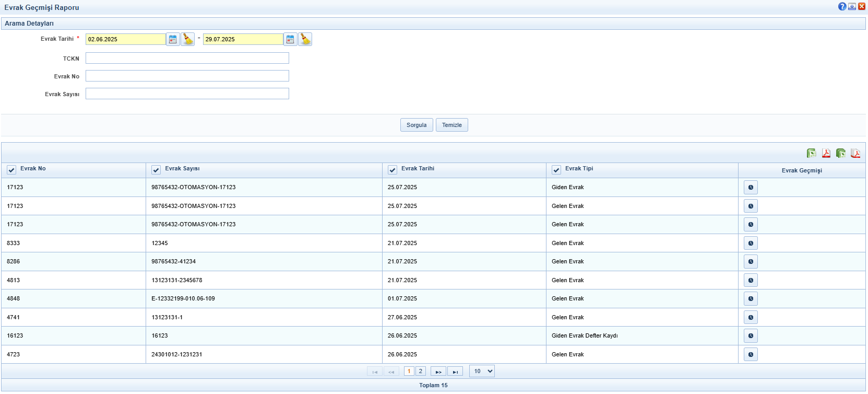Toggle the Evrak Tarihi column checkbox
Screen dimensions: 868x394
(x=393, y=170)
